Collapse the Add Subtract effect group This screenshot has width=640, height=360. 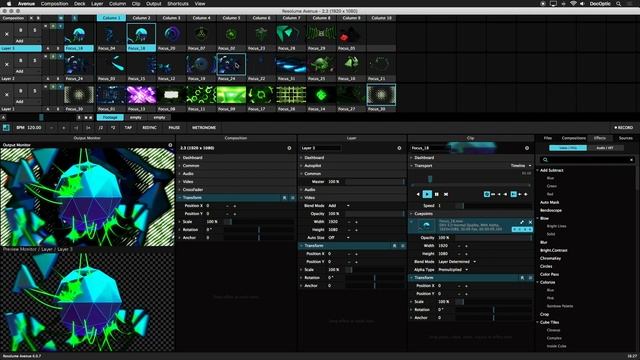pos(538,170)
